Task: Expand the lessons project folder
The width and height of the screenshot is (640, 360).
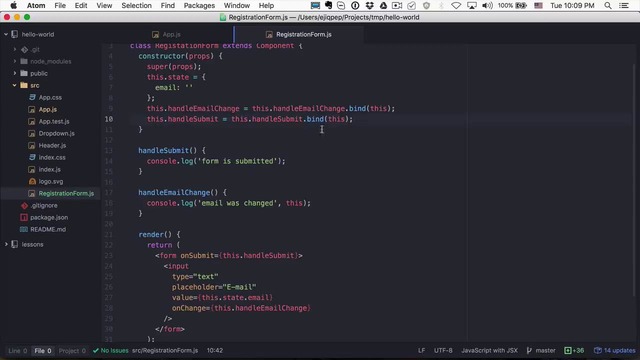Action: click(x=6, y=244)
